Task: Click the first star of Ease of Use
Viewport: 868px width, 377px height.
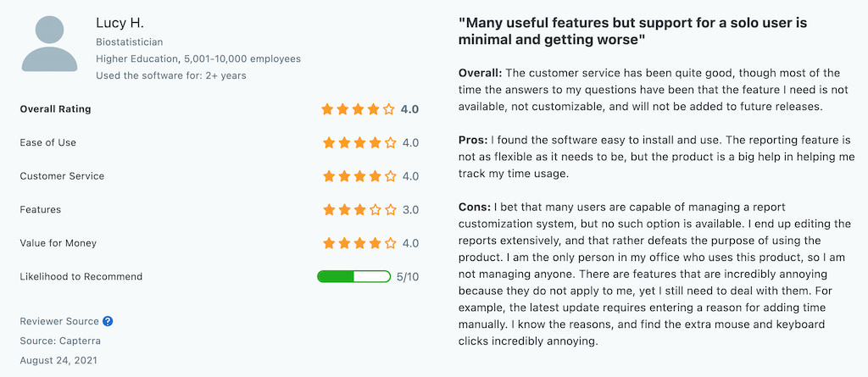Action: tap(328, 143)
